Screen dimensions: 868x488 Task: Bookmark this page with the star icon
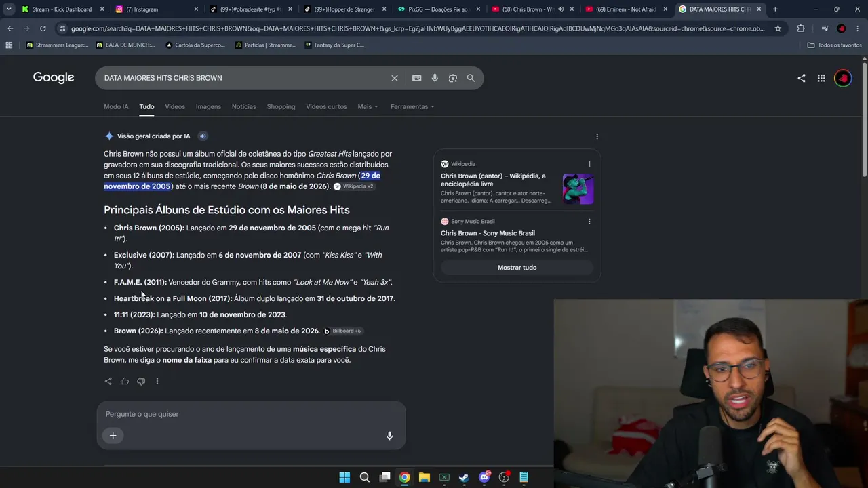(x=778, y=28)
